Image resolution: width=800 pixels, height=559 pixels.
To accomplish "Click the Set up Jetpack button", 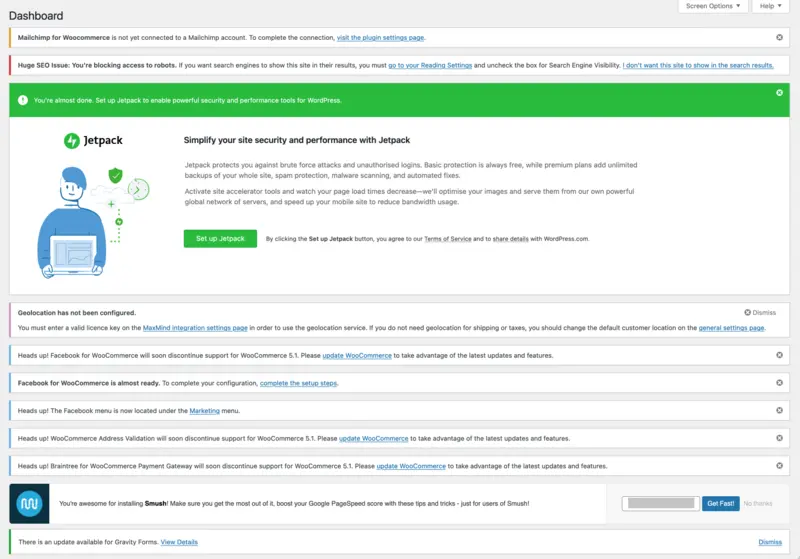I will tap(220, 238).
